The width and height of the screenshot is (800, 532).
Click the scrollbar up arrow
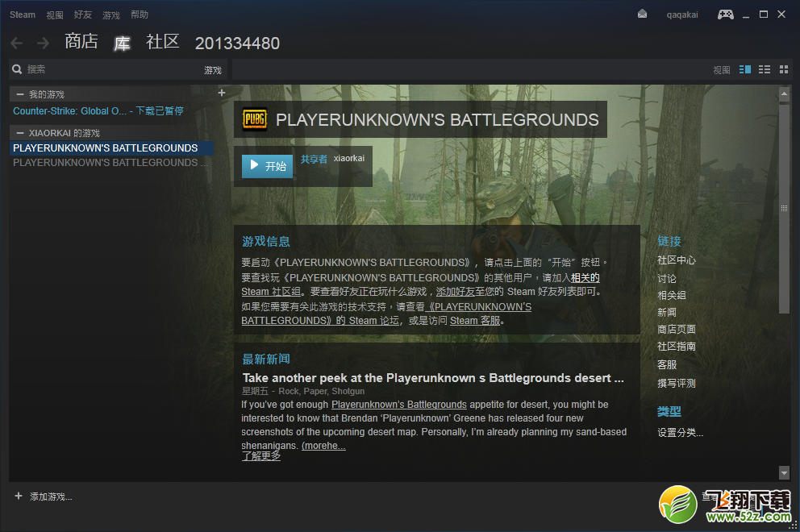click(x=784, y=94)
